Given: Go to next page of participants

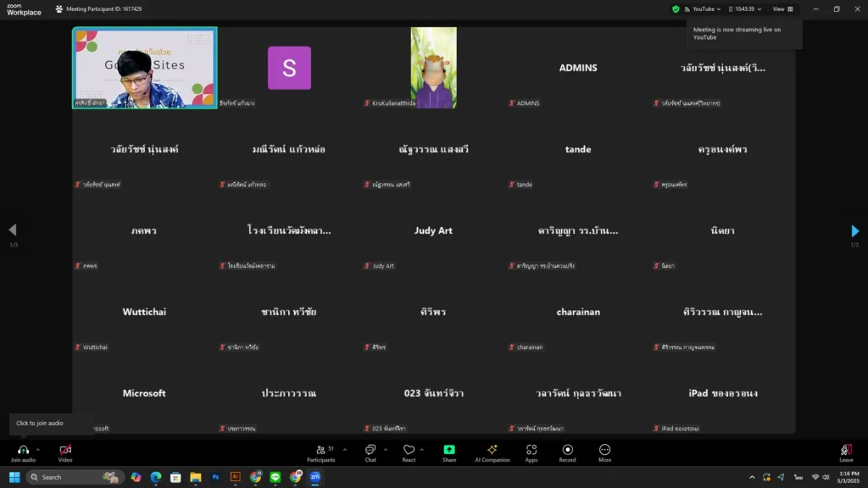Looking at the screenshot, I should coord(854,230).
